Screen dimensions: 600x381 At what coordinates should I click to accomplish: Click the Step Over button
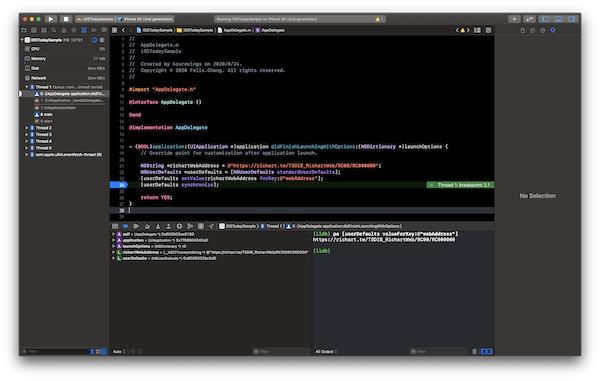point(147,226)
